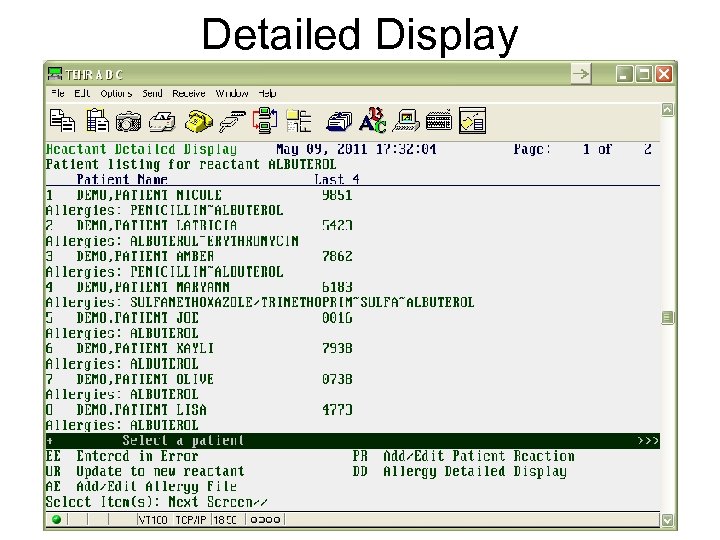Click the scroll down arrow
The width and height of the screenshot is (720, 540).
[667, 520]
